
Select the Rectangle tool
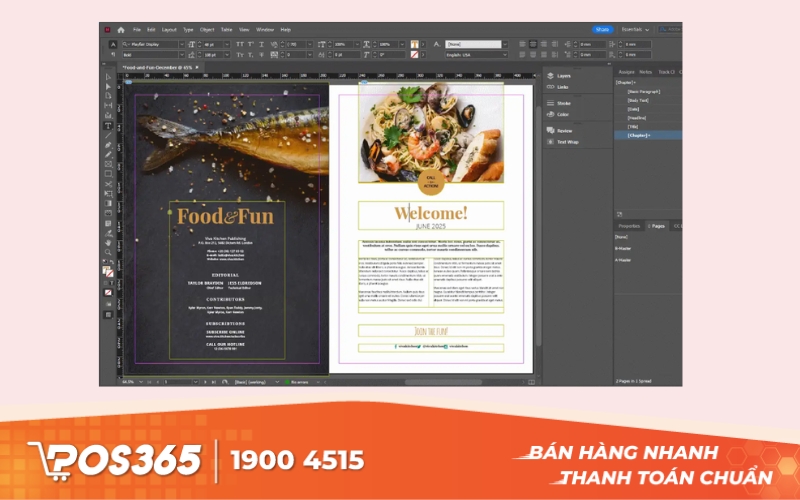tap(108, 174)
